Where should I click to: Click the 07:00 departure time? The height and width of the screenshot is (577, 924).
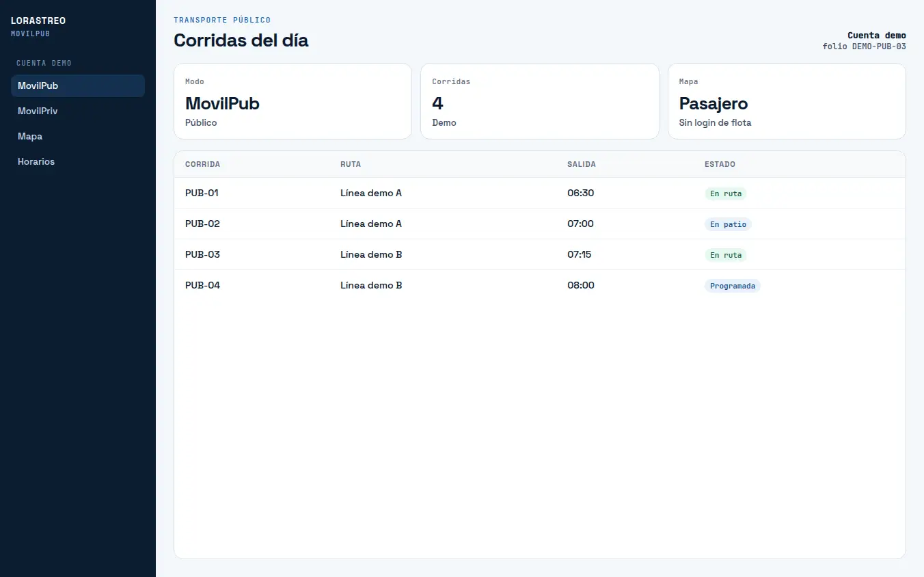tap(581, 224)
